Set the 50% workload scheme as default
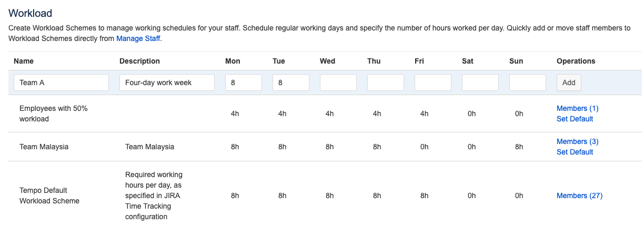 coord(575,119)
